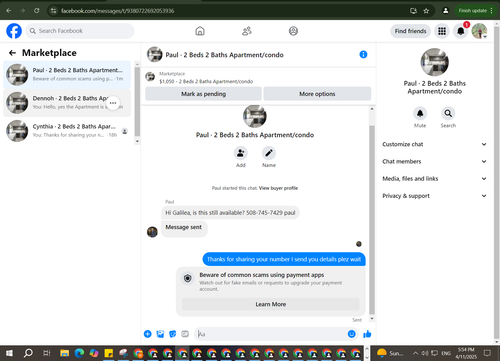
Task: Open View buyer profile link
Action: 278,188
